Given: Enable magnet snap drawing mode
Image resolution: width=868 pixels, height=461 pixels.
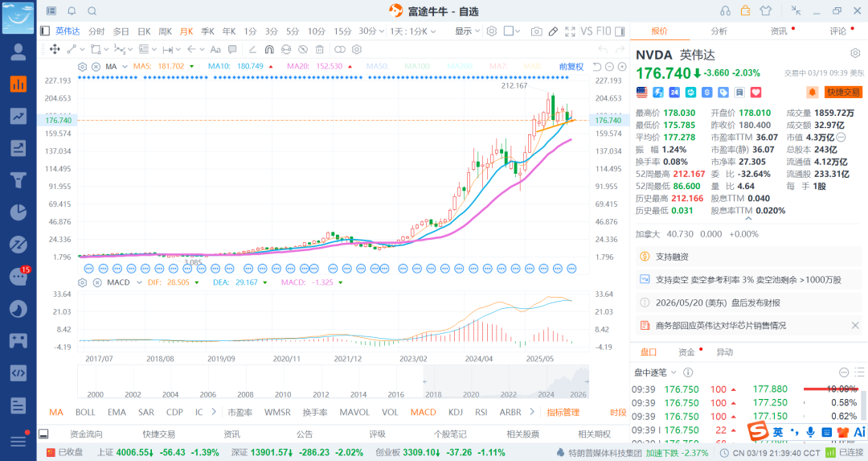Looking at the screenshot, I should point(269,49).
